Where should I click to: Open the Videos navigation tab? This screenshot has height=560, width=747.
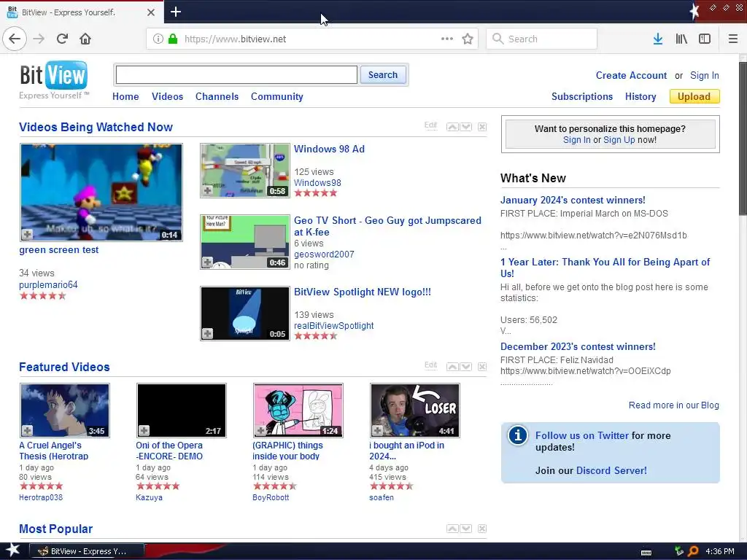[167, 96]
